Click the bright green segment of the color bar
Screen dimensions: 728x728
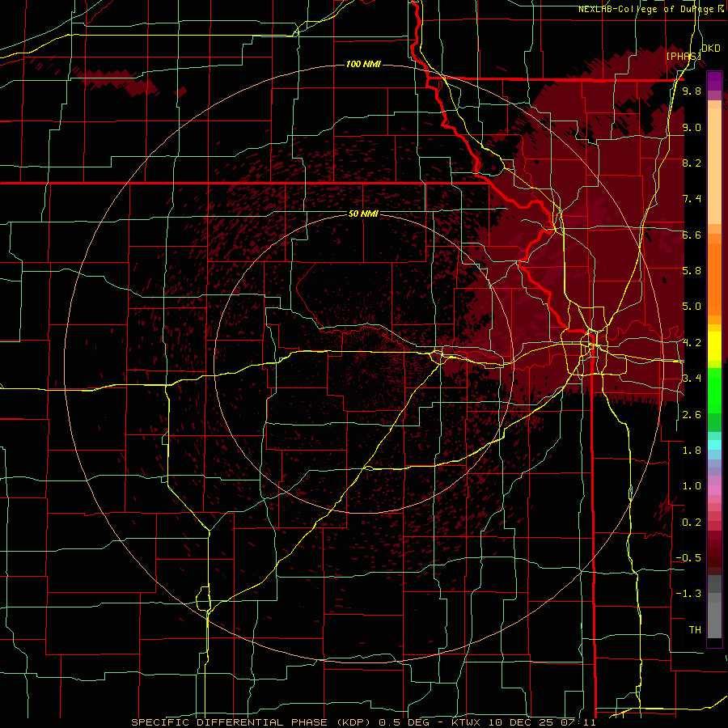[x=714, y=391]
